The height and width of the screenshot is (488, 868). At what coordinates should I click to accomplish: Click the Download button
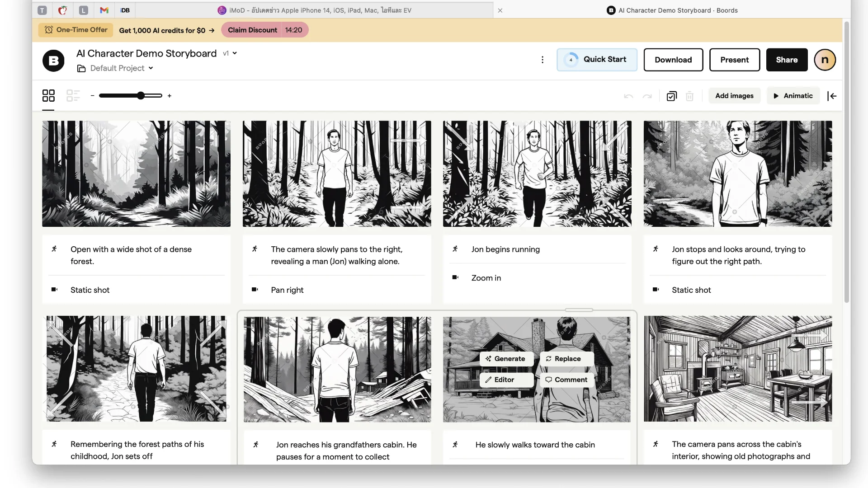tap(673, 60)
